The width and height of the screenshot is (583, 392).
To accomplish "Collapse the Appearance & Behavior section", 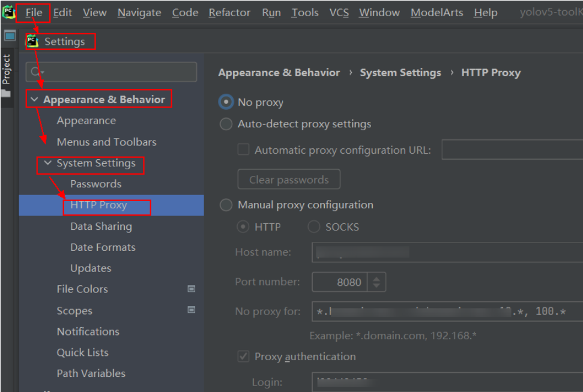I will (x=34, y=99).
